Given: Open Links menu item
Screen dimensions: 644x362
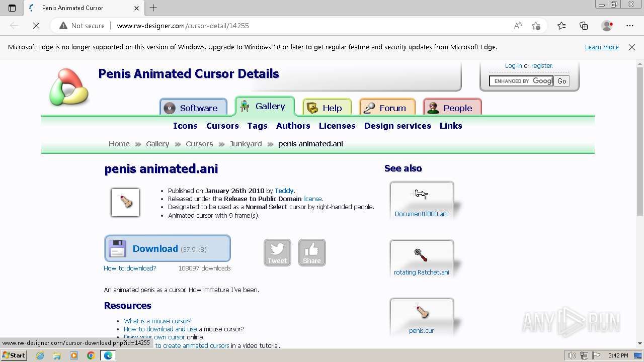Looking at the screenshot, I should coord(451,126).
